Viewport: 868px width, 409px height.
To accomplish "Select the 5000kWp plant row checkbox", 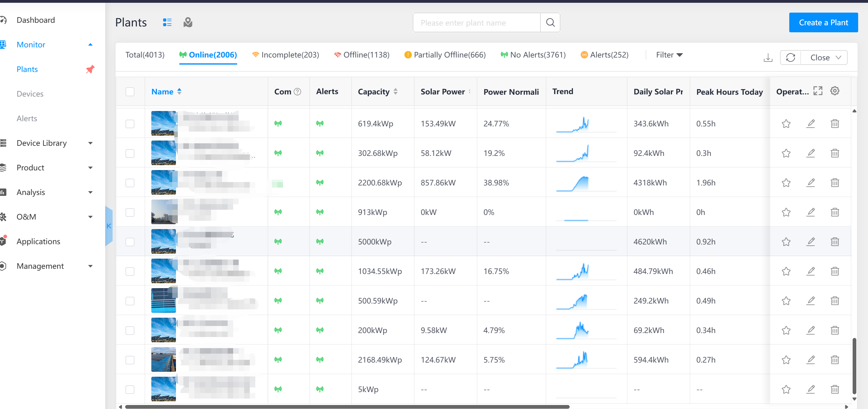I will [x=130, y=242].
